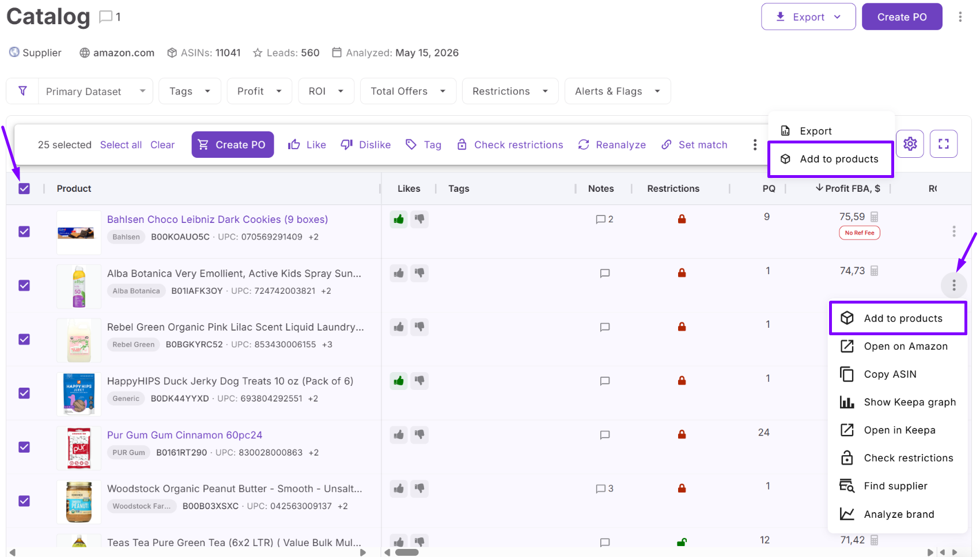Screen dimensions: 980x557
Task: Click Reanalyze in bulk toolbar
Action: coord(612,145)
